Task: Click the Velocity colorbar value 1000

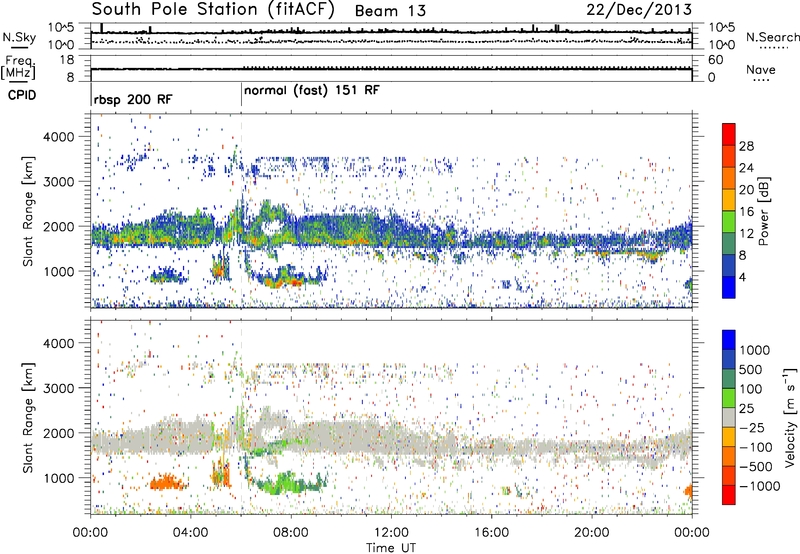Action: [754, 350]
